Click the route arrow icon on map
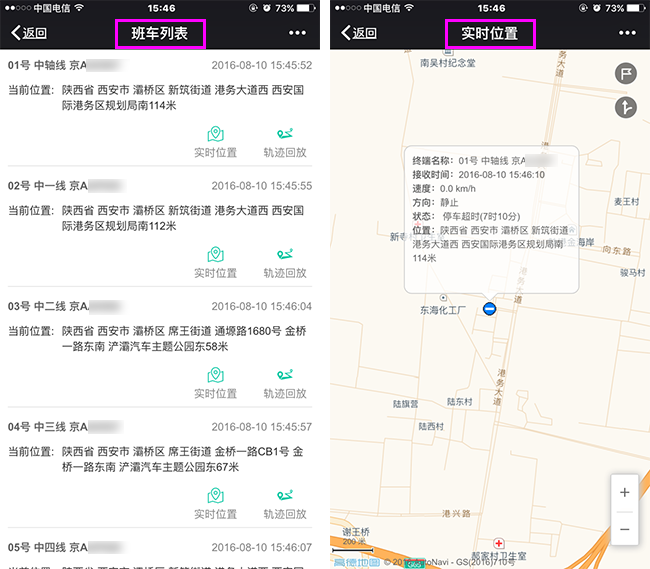The width and height of the screenshot is (650, 569). (626, 108)
